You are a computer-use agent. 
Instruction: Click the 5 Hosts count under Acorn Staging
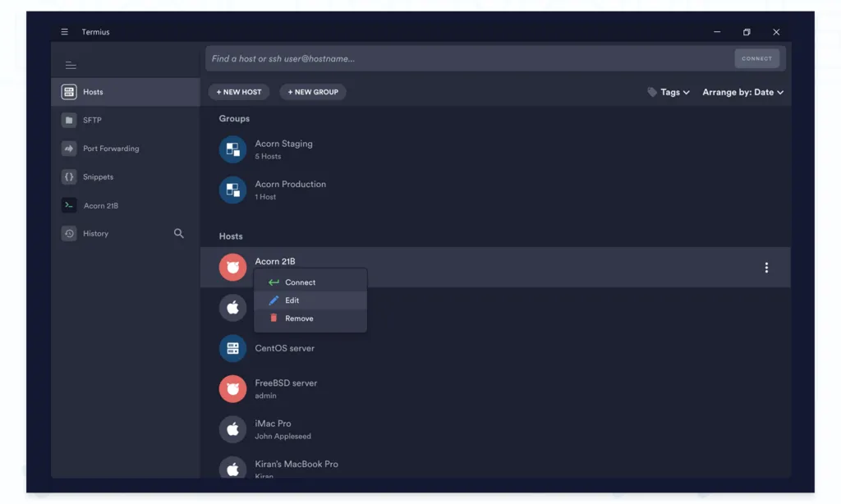coord(268,157)
